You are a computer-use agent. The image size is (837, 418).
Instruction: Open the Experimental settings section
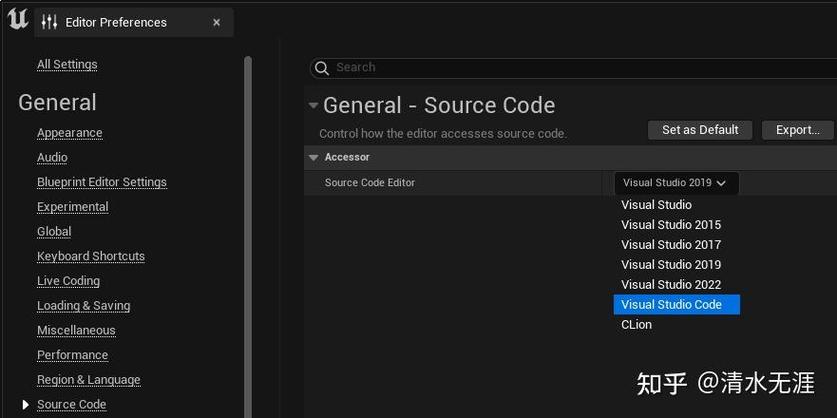(x=73, y=207)
